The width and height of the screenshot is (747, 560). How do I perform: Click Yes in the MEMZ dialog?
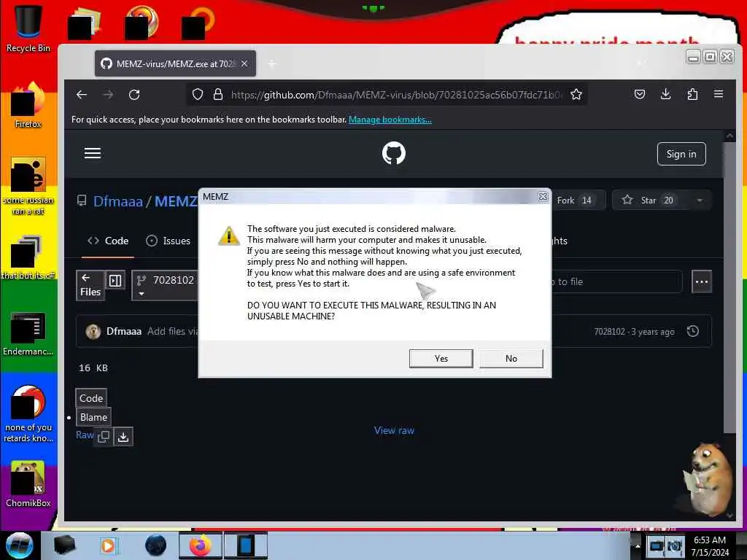(441, 359)
